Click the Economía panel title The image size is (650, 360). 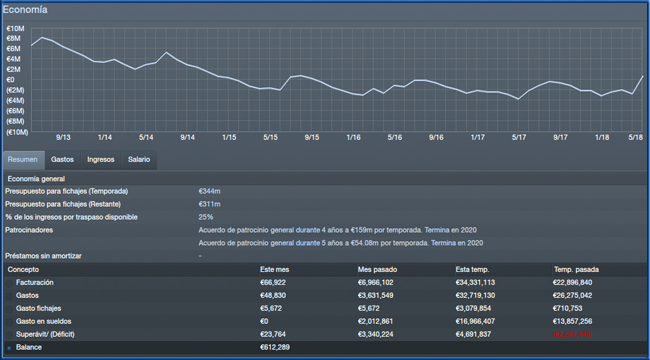[x=25, y=10]
